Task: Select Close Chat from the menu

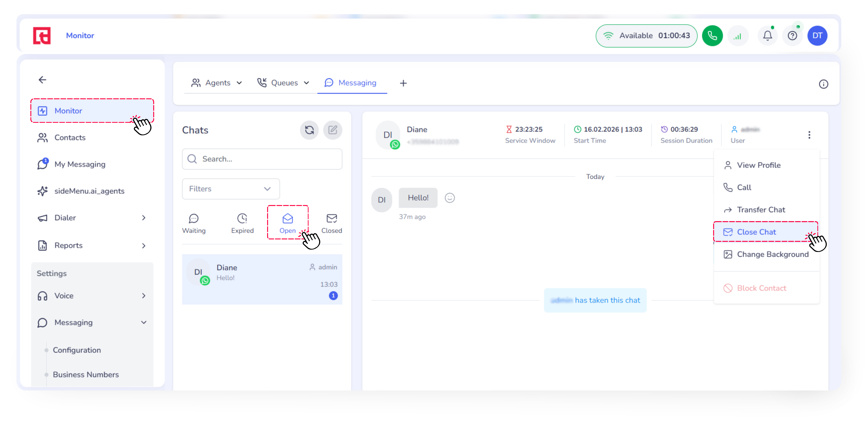Action: [756, 232]
